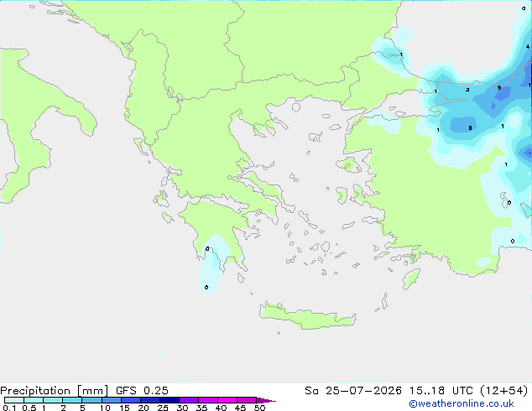Click the 40–45 mm bright magenta legend swatch
This screenshot has height=411, width=532.
pos(227,400)
